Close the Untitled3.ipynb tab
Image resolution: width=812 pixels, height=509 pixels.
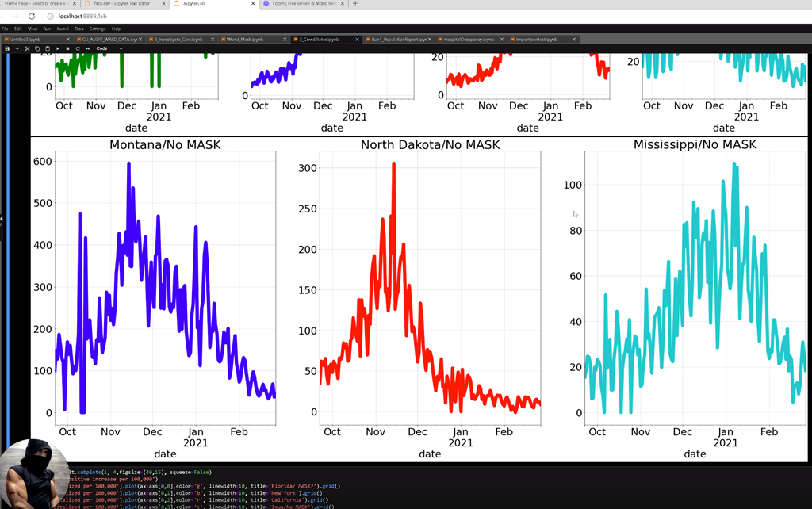point(67,39)
